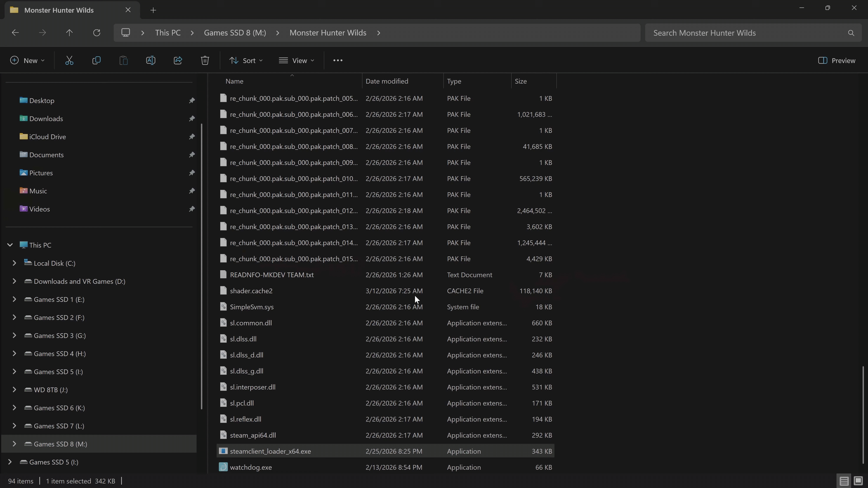The image size is (868, 488).
Task: Collapse the This PC tree node
Action: tap(10, 245)
